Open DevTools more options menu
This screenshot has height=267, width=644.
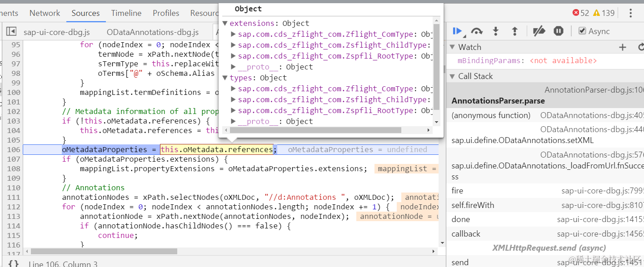pyautogui.click(x=630, y=13)
